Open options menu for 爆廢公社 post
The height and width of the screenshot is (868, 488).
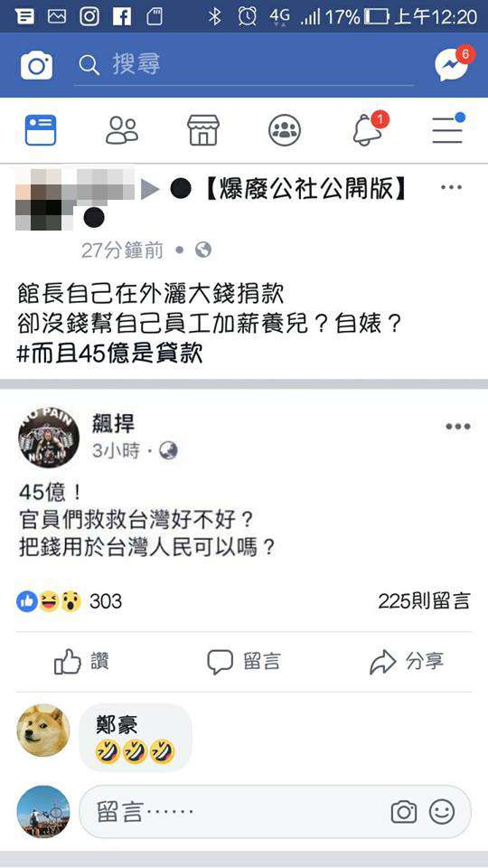(451, 188)
